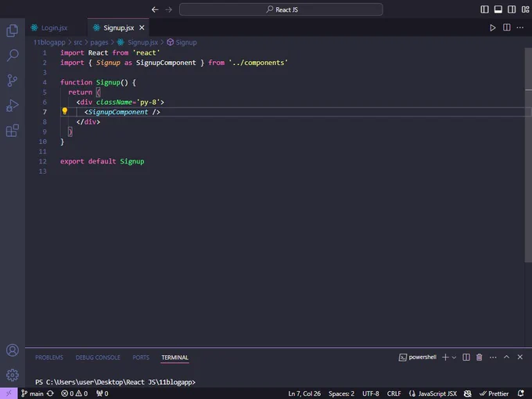This screenshot has height=399, width=532.
Task: Open the Customize Layout icon
Action: (525, 9)
